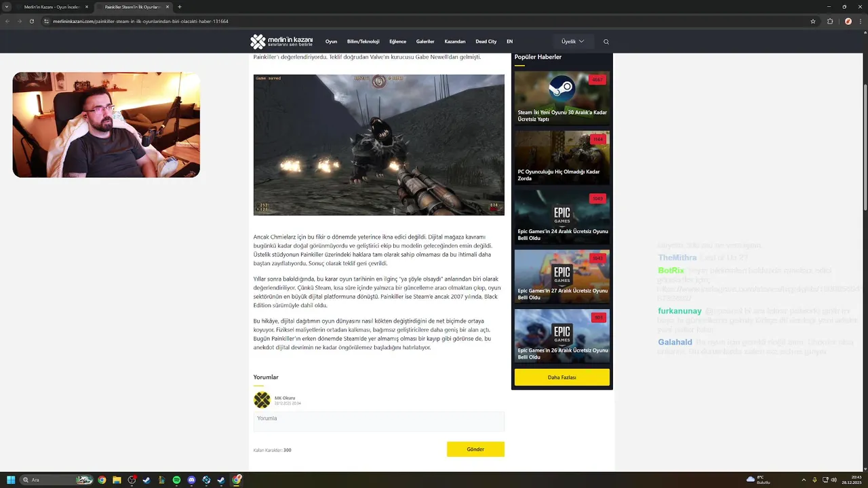Screen dimensions: 868x488
Task: Open PC Oyunculuğu Hiç Olmadığı Kadar Zorda card
Action: (x=562, y=157)
